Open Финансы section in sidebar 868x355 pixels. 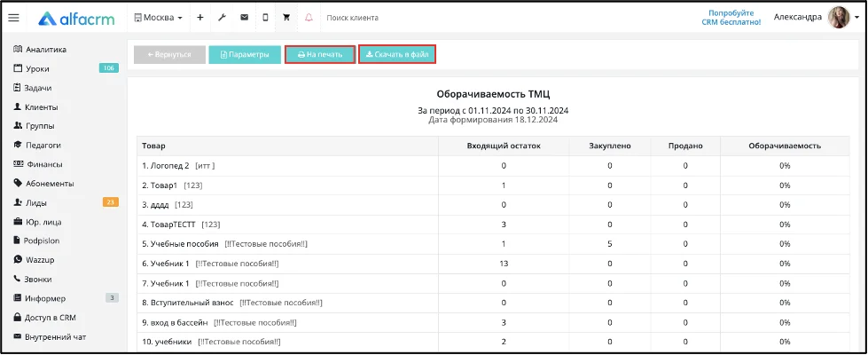(37, 164)
